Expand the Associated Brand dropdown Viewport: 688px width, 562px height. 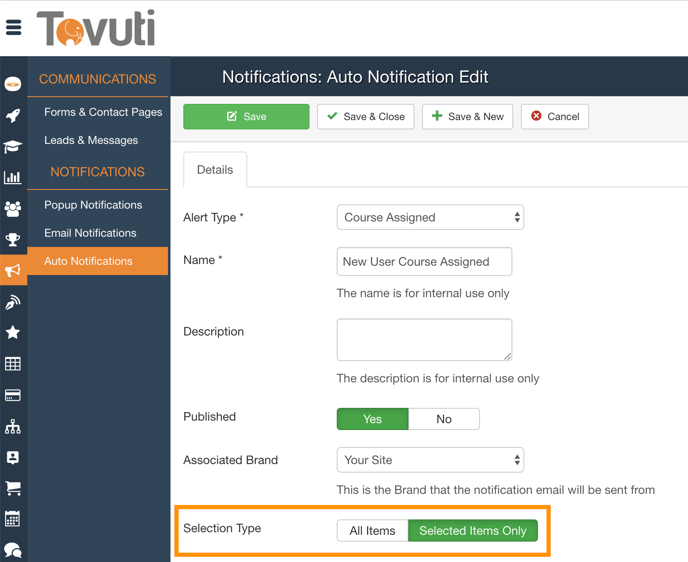[x=430, y=460]
